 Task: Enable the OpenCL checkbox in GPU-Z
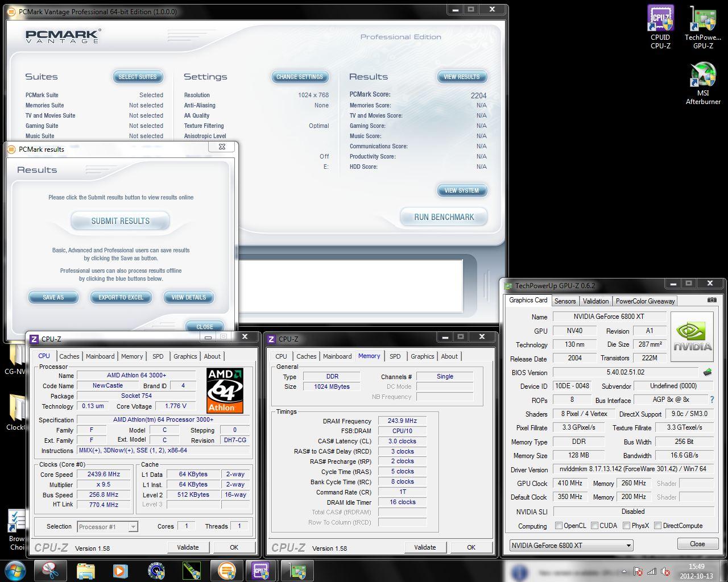point(559,526)
